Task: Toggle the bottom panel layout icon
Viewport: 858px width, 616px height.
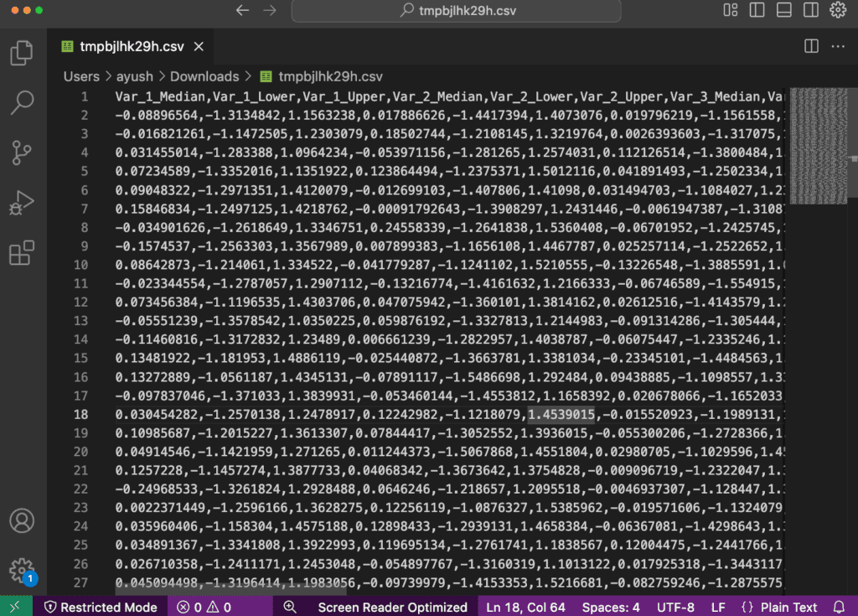Action: click(x=784, y=11)
